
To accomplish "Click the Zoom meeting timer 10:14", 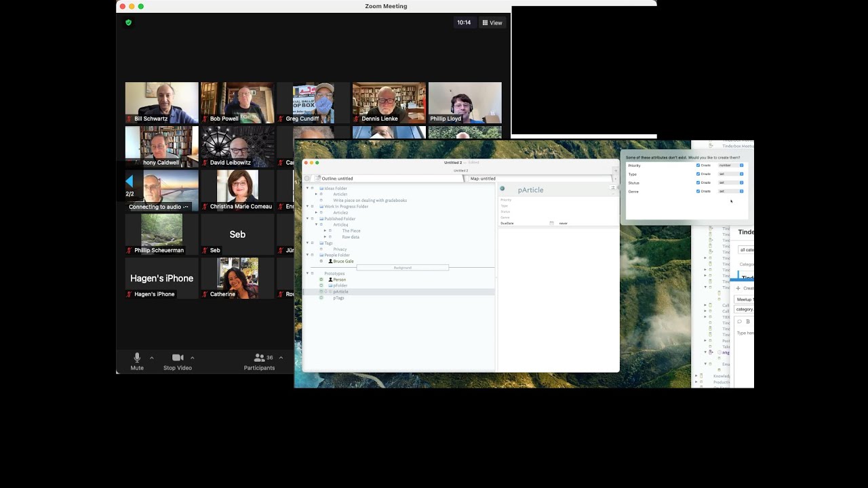I will [x=464, y=22].
